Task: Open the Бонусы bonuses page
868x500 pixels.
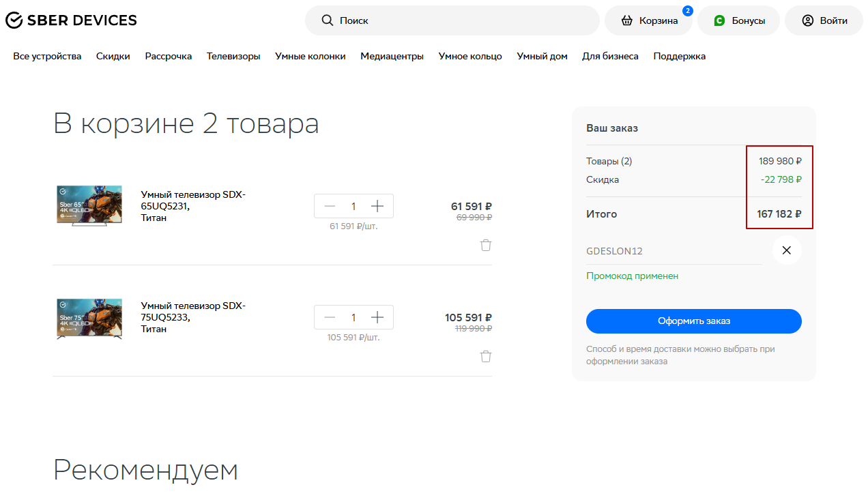Action: click(x=738, y=20)
